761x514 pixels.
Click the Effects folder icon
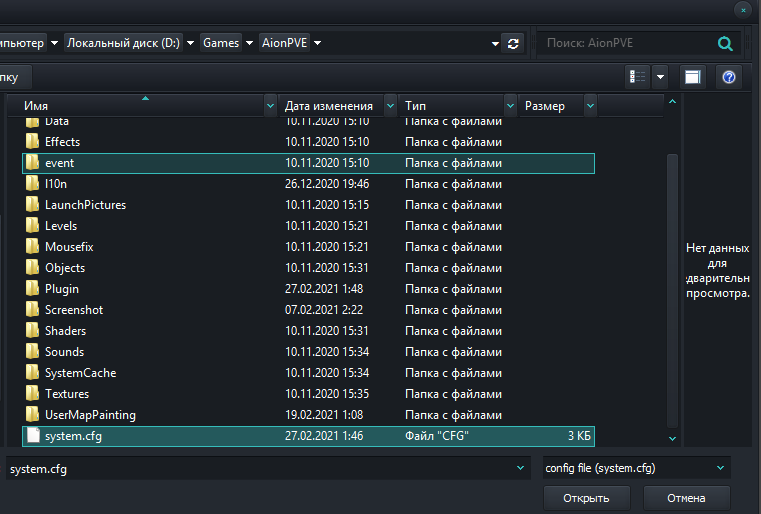(x=33, y=142)
